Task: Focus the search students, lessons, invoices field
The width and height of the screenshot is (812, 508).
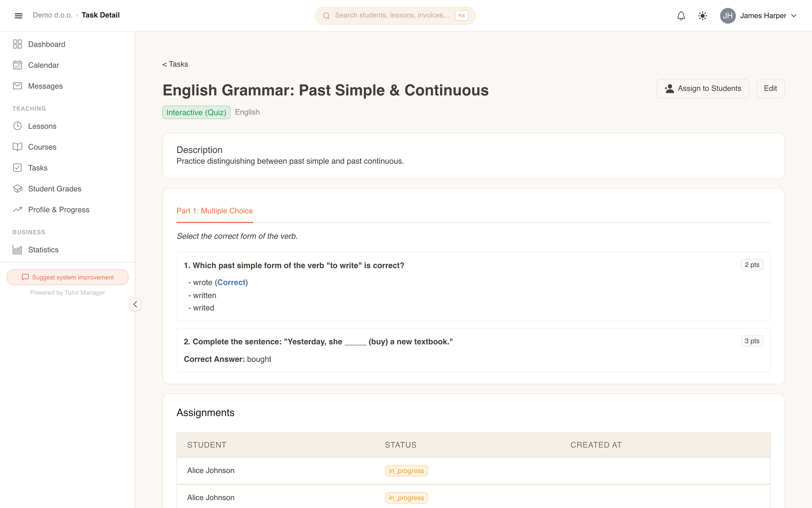Action: coord(395,15)
